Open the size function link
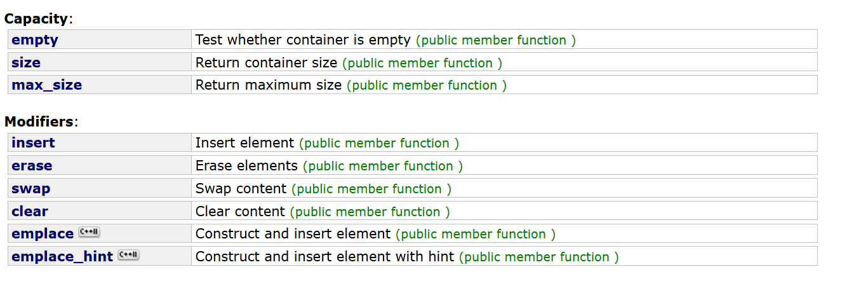The height and width of the screenshot is (281, 868). 26,63
